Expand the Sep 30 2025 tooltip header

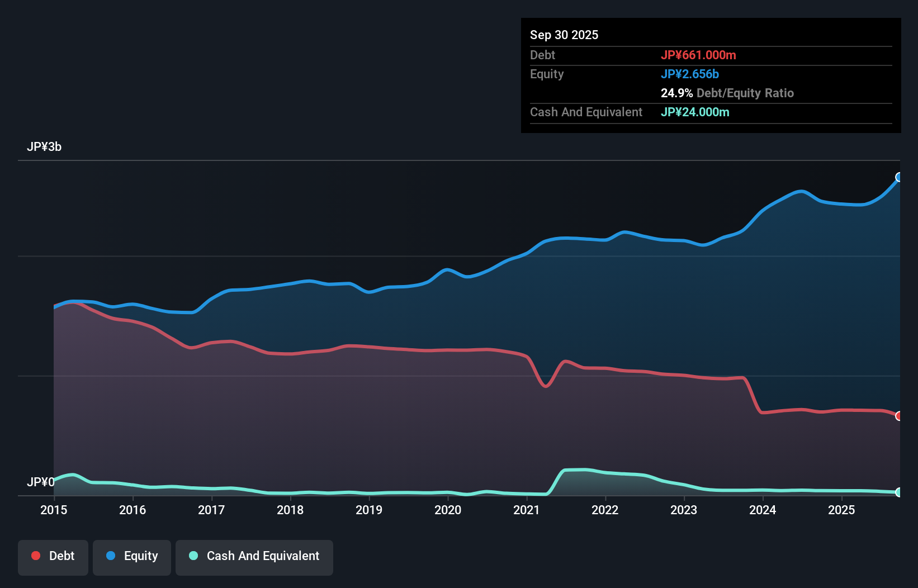[564, 35]
